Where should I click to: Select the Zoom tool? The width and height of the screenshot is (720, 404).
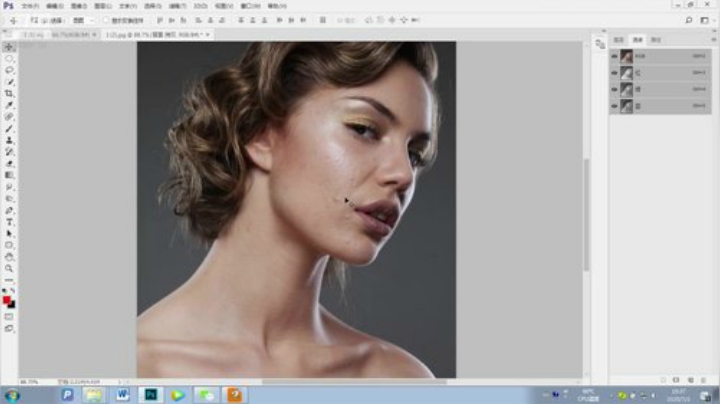point(9,268)
